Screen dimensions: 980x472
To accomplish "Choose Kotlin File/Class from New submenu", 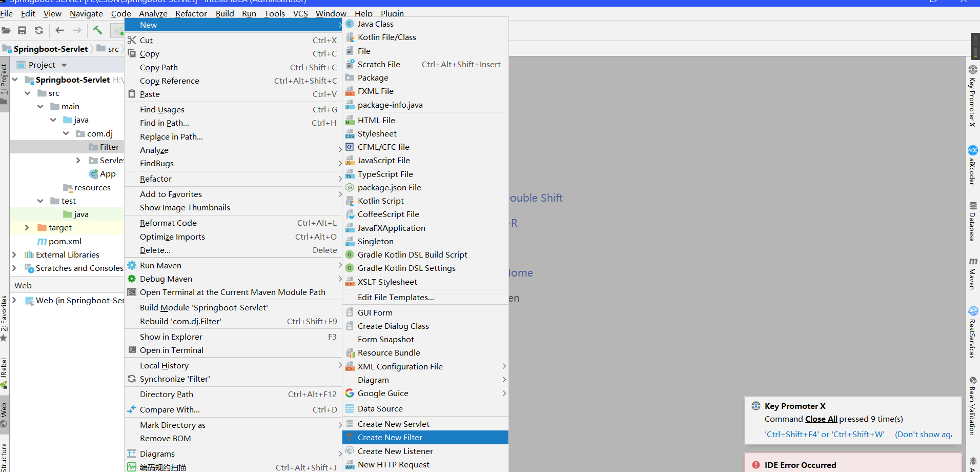I will 425,37.
